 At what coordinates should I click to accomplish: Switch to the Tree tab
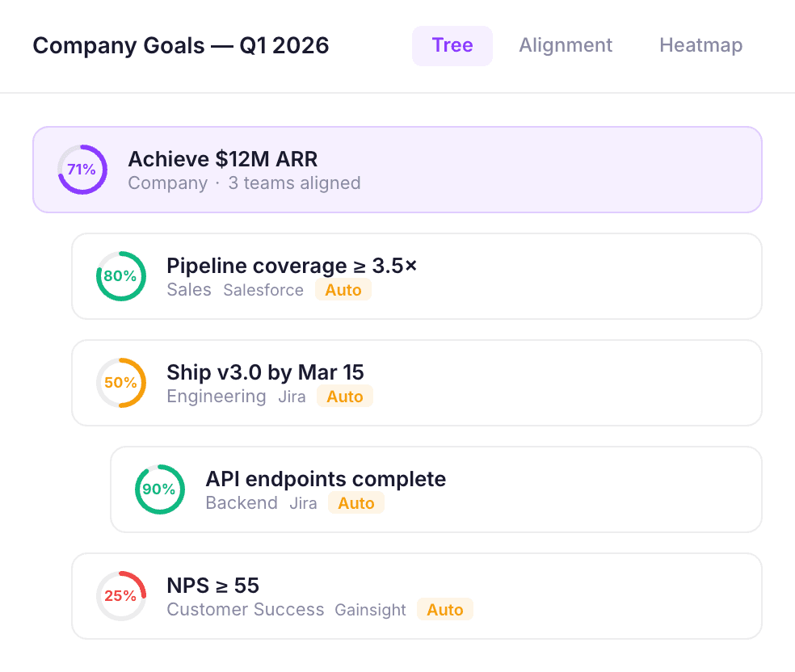pos(452,45)
